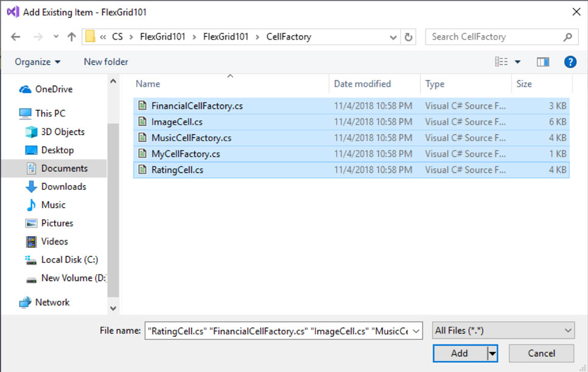
Task: Select Network in the navigation pane
Action: pos(44,302)
